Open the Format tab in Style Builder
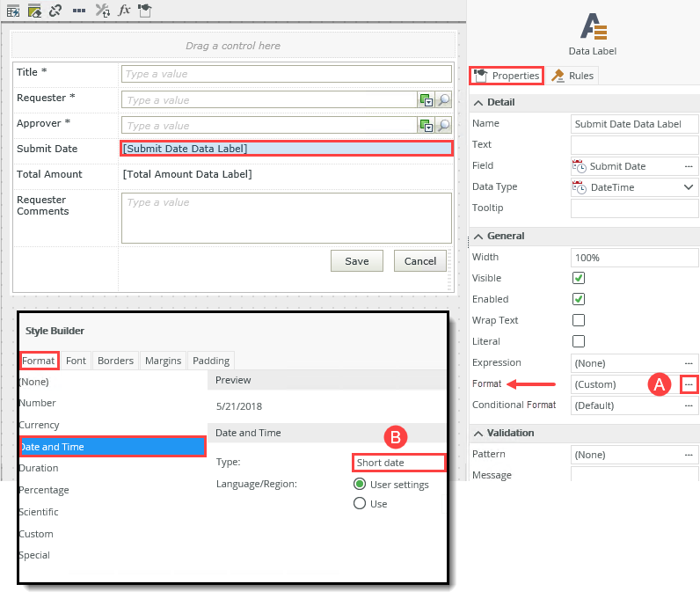This screenshot has width=700, height=606. (x=39, y=361)
